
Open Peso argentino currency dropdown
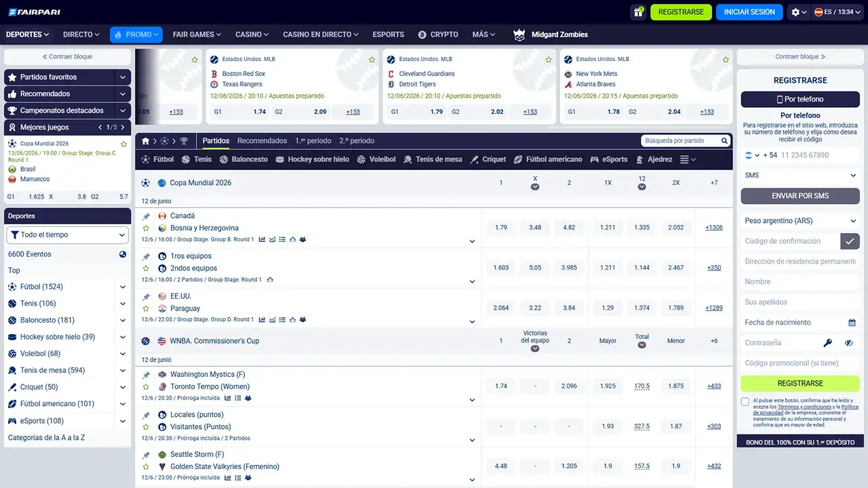pos(800,221)
